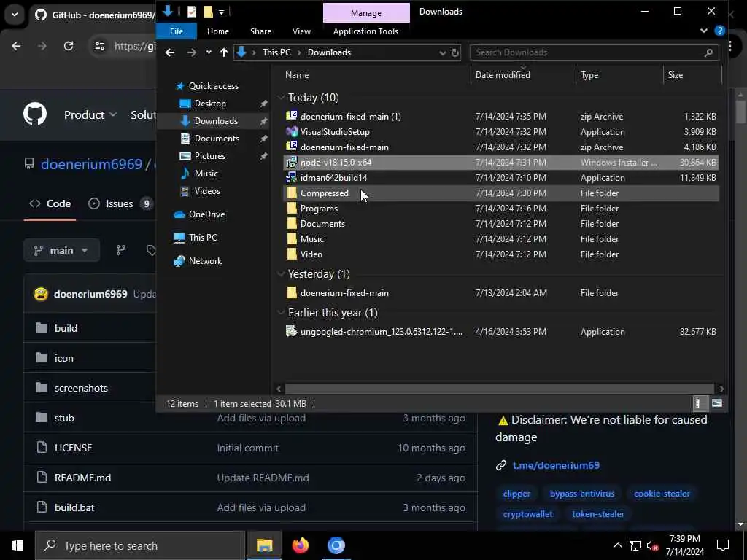
Task: Go up one folder level
Action: (x=223, y=52)
